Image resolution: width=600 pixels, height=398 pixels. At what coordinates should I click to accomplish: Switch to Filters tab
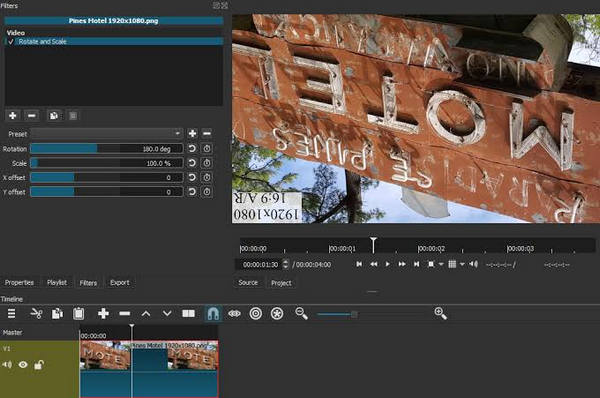[88, 283]
